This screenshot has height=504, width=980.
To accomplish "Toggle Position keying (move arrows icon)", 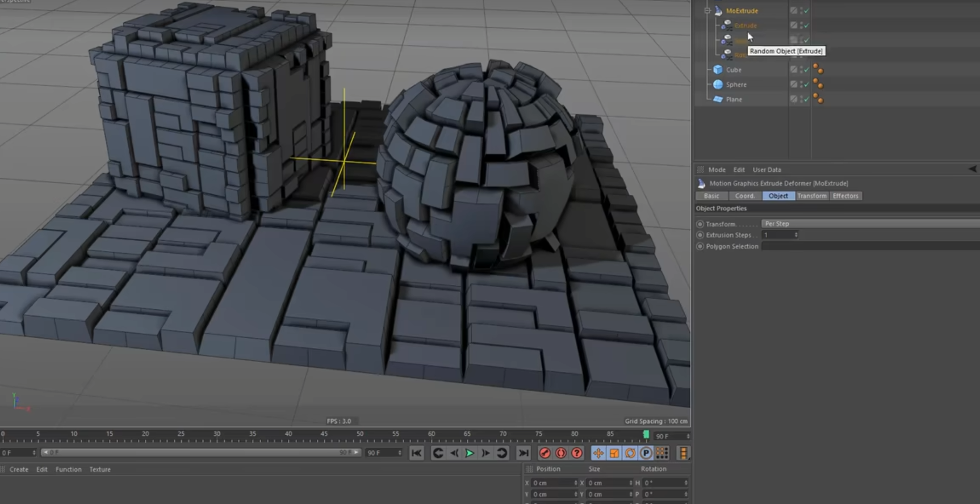I will coord(598,453).
